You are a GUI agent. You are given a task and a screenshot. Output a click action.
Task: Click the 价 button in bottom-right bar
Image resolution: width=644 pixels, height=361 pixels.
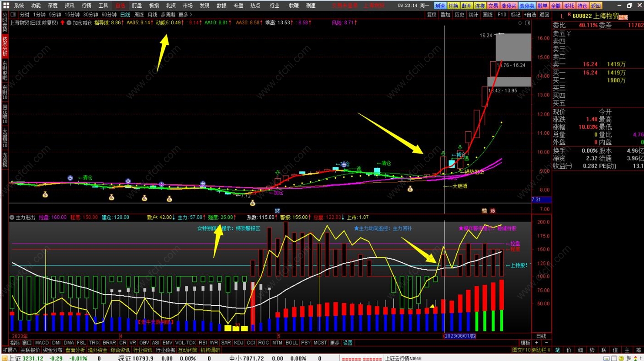pos(569,350)
